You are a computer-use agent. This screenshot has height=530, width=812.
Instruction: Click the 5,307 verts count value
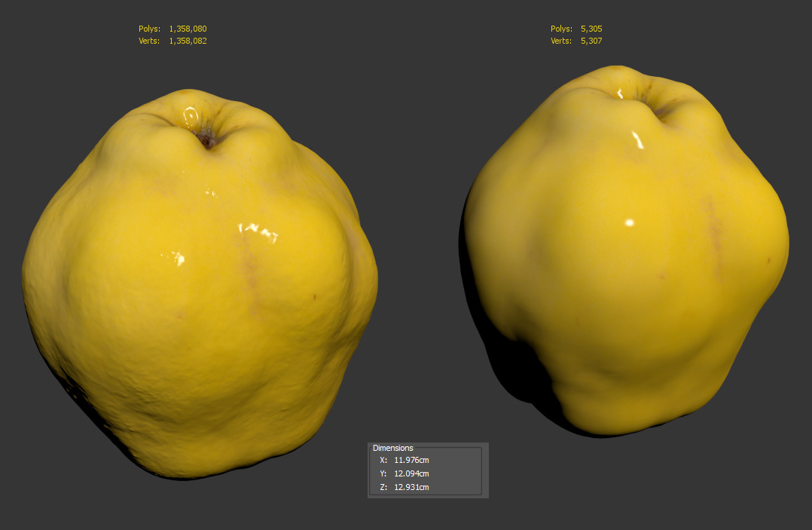pyautogui.click(x=591, y=41)
